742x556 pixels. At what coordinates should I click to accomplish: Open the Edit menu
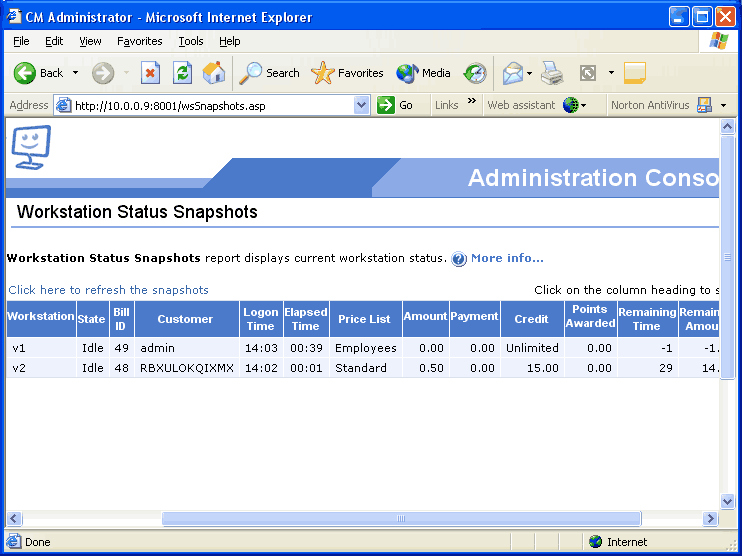pyautogui.click(x=54, y=41)
